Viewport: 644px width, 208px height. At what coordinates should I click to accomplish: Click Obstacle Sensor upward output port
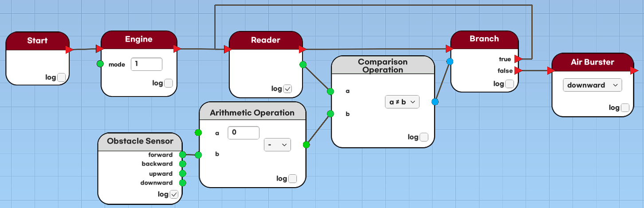pyautogui.click(x=182, y=173)
